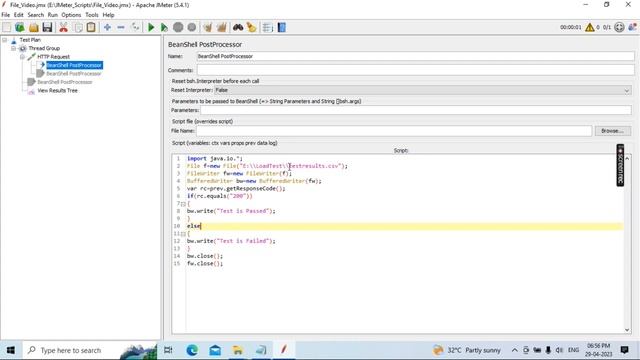Click the File Name field
Image resolution: width=640 pixels, height=360 pixels.
click(394, 131)
